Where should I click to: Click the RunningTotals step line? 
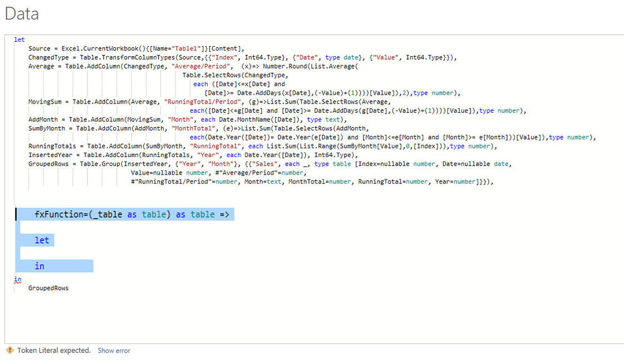click(49, 146)
